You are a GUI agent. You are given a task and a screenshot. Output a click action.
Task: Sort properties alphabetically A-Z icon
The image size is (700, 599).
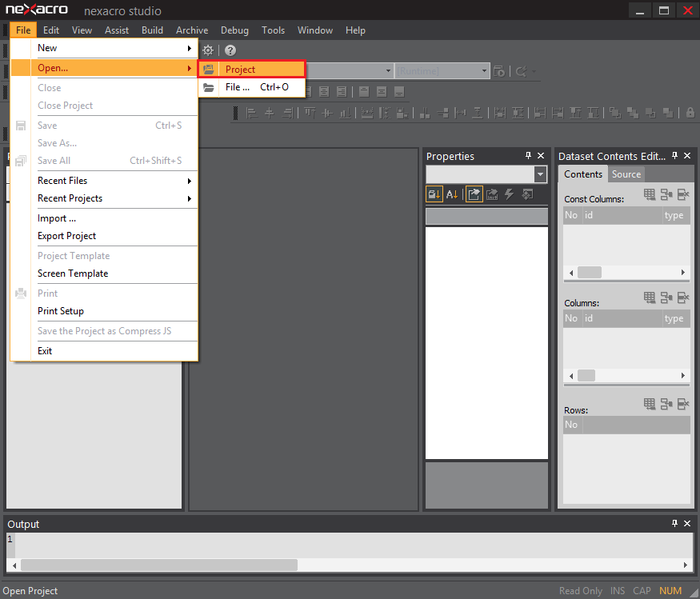point(452,194)
